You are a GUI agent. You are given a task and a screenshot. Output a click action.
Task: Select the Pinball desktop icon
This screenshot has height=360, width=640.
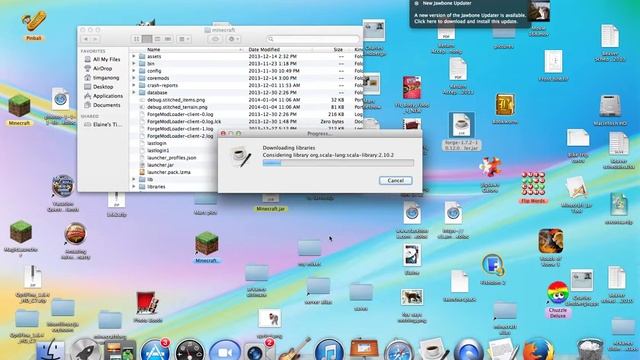click(33, 26)
